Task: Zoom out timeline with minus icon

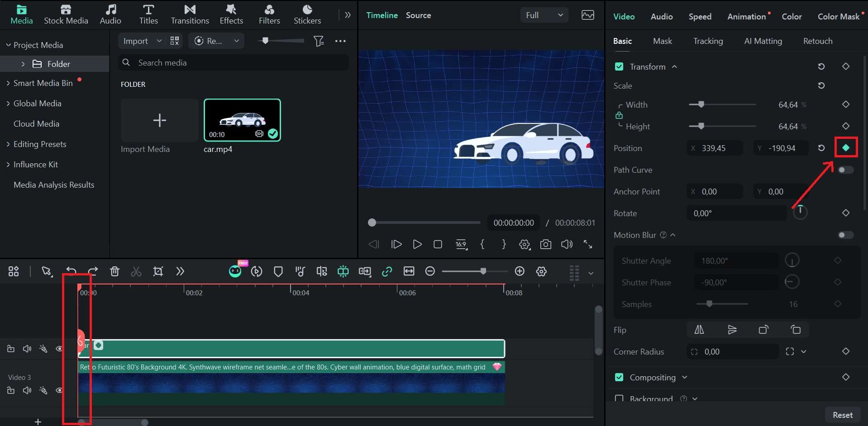Action: pyautogui.click(x=430, y=271)
